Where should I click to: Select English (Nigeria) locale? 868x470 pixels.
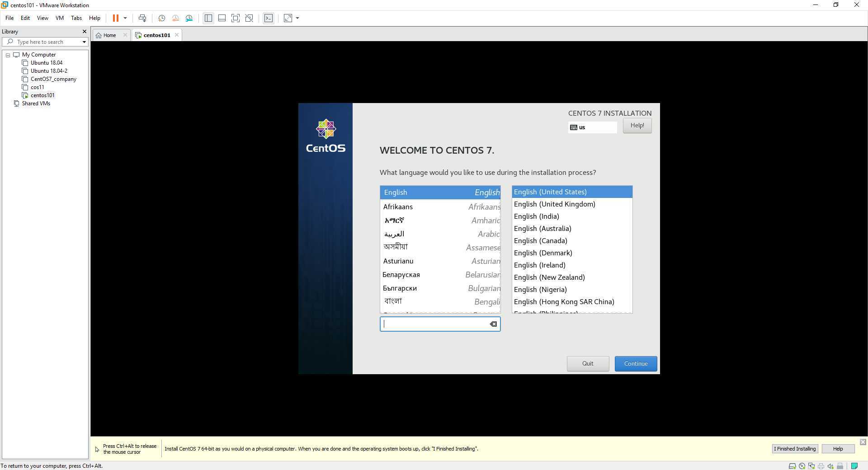click(572, 290)
